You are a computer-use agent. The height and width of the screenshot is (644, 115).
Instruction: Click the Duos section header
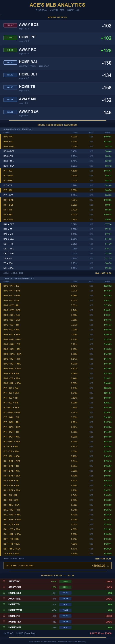click(x=18, y=129)
